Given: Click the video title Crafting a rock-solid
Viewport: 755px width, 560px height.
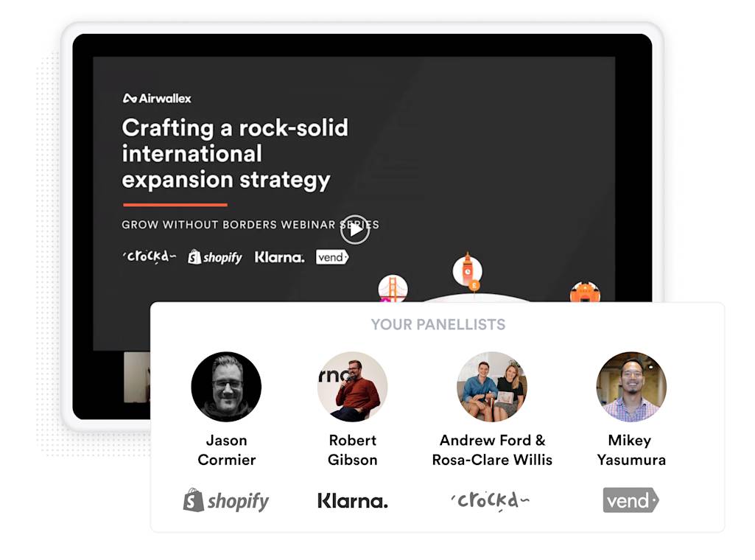Looking at the screenshot, I should click(234, 153).
